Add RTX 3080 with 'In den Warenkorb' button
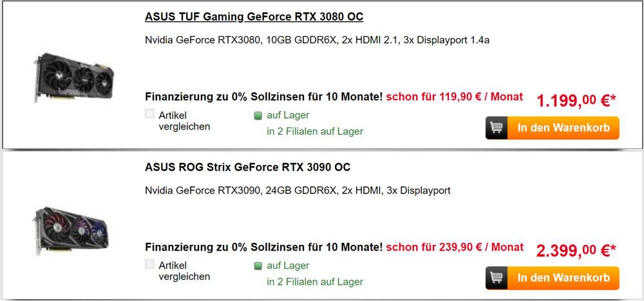644x301 pixels. point(563,128)
